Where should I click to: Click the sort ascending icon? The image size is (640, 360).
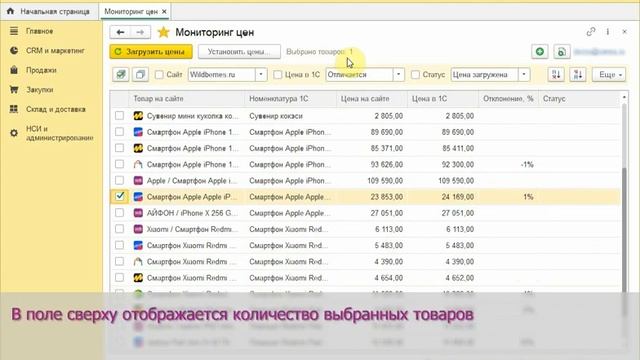[556, 75]
